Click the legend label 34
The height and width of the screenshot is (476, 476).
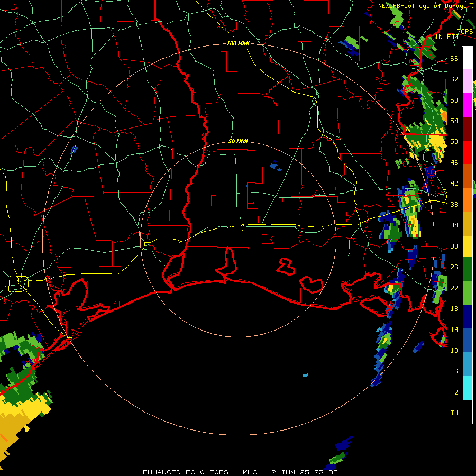(454, 225)
